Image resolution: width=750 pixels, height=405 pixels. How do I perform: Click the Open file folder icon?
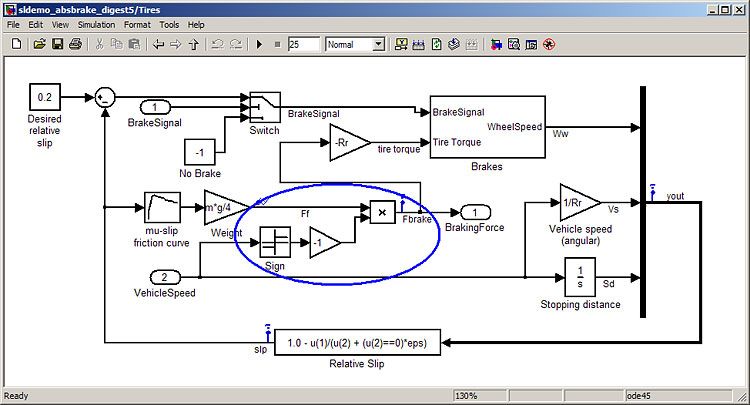pos(40,45)
